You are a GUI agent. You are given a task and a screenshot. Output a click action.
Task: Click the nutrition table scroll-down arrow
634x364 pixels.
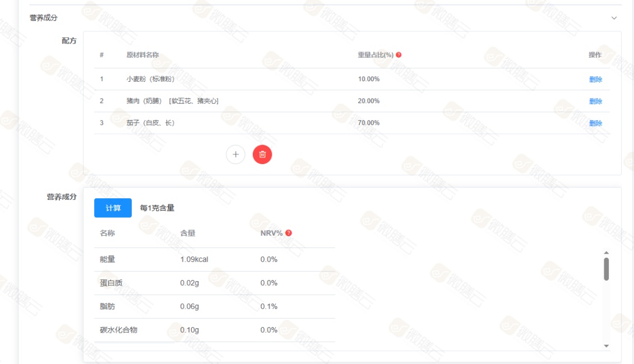[x=606, y=346]
